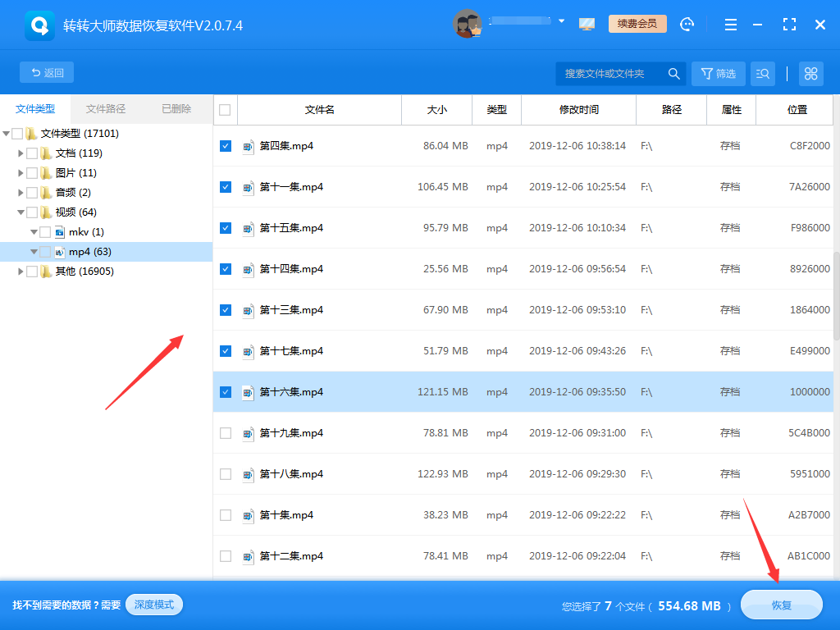Open the advanced search list icon
This screenshot has width=840, height=630.
[762, 74]
